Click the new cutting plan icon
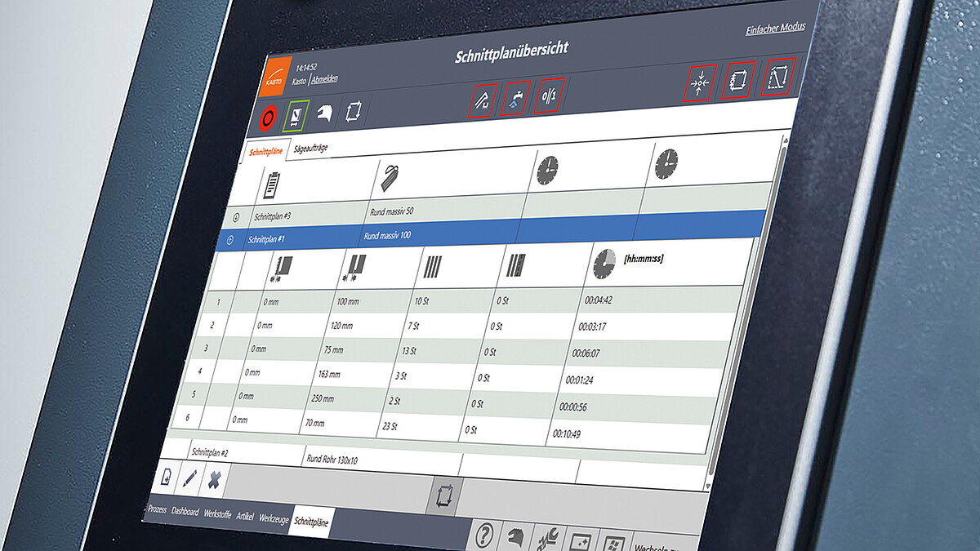The width and height of the screenshot is (980, 551). coord(166,478)
